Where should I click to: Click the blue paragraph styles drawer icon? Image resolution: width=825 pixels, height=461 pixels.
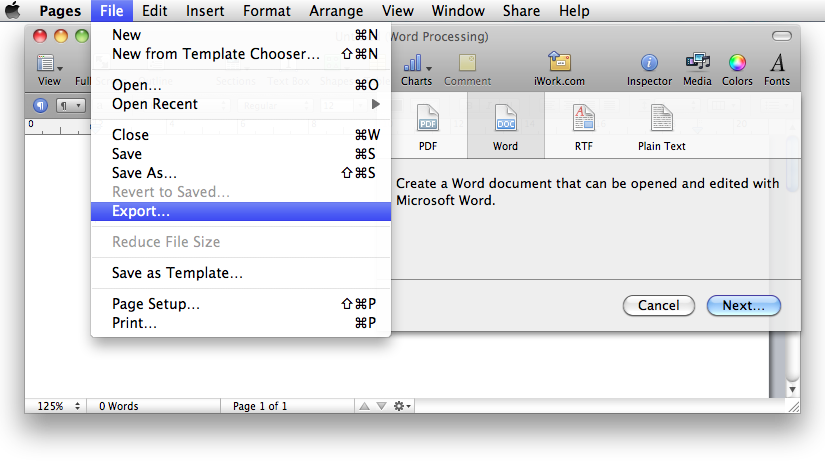tap(41, 105)
